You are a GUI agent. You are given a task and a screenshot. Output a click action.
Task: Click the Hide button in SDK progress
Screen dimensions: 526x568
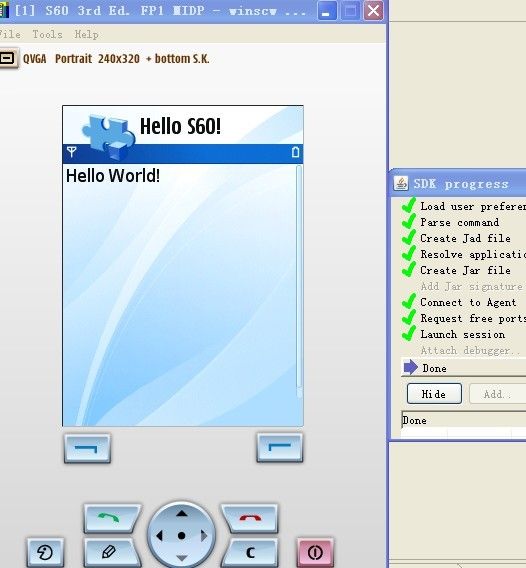pos(434,394)
